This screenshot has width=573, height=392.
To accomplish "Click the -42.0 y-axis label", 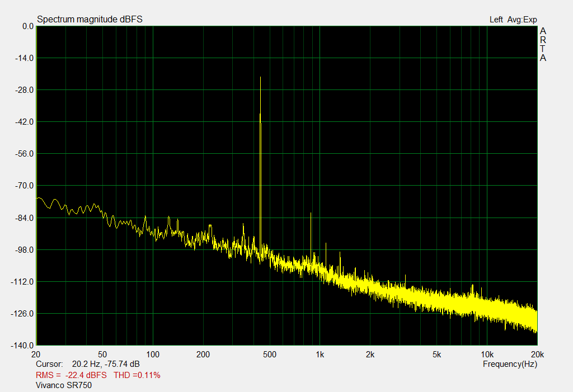I will point(24,122).
